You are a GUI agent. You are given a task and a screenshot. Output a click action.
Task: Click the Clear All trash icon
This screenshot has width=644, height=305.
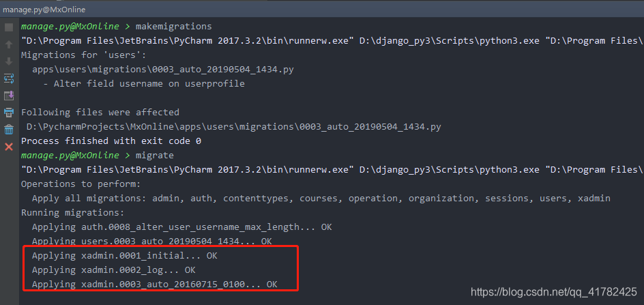[x=9, y=130]
